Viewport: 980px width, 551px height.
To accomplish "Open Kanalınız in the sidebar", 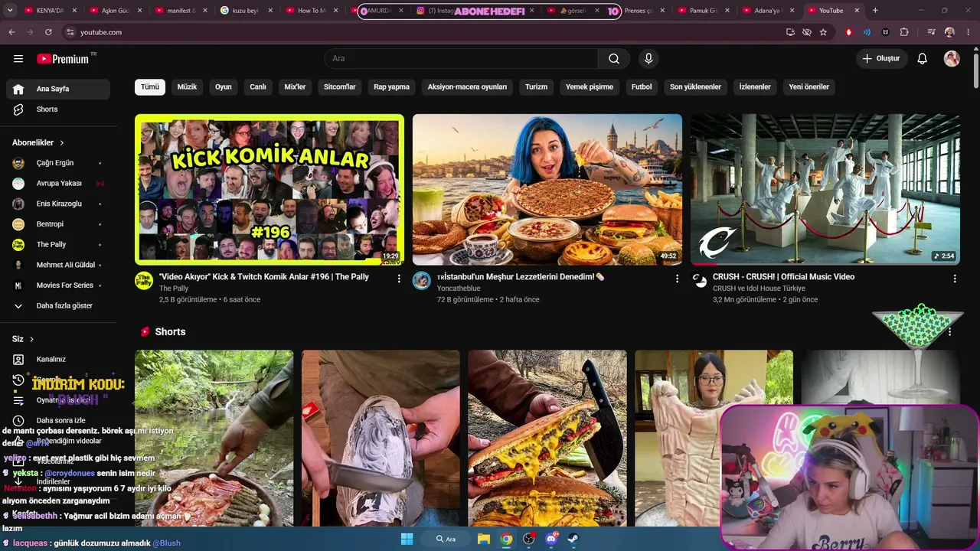I will 58,359.
